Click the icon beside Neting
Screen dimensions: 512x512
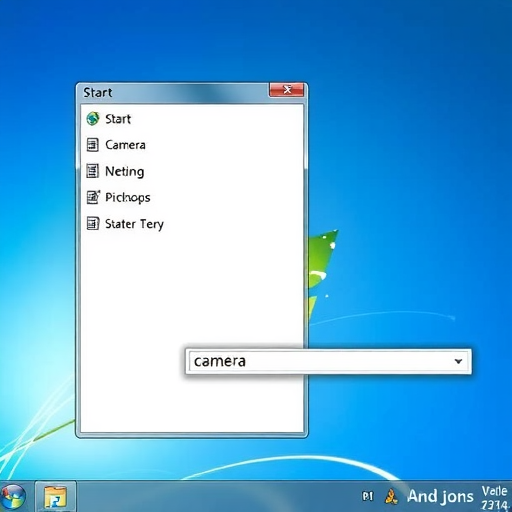click(x=93, y=171)
